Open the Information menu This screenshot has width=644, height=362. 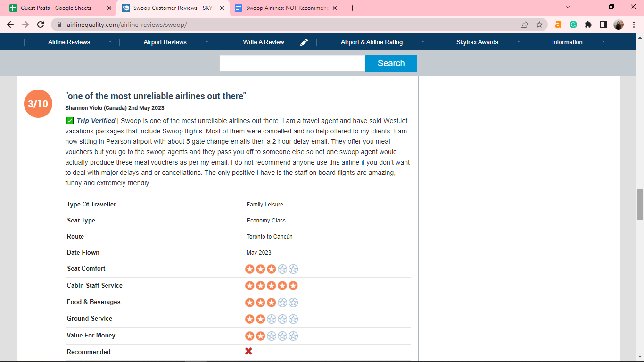567,42
